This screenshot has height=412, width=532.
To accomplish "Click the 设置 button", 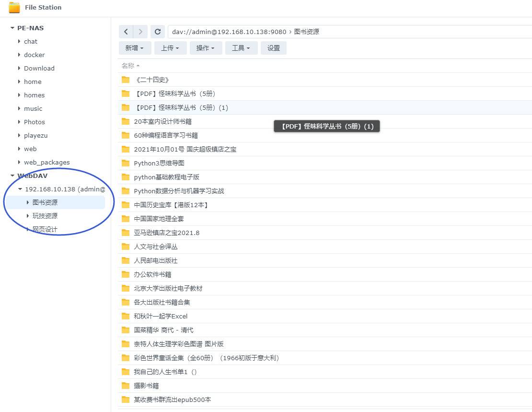I will click(x=274, y=48).
